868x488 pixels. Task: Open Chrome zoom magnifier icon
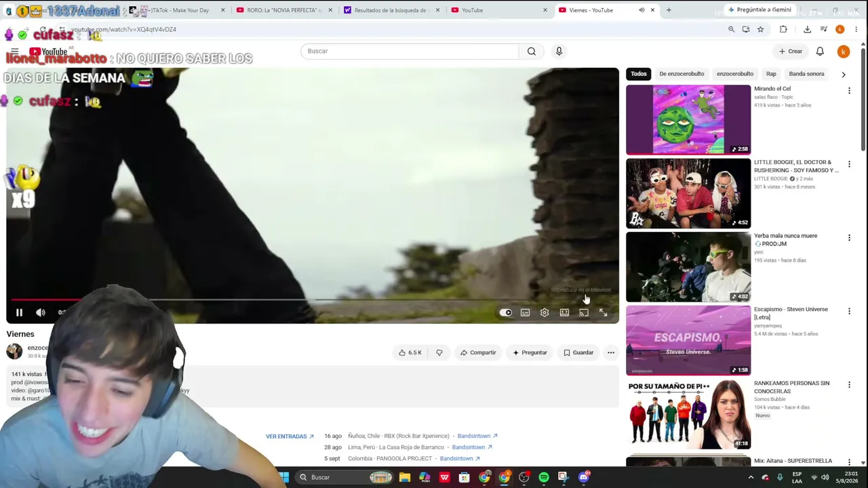tap(731, 29)
